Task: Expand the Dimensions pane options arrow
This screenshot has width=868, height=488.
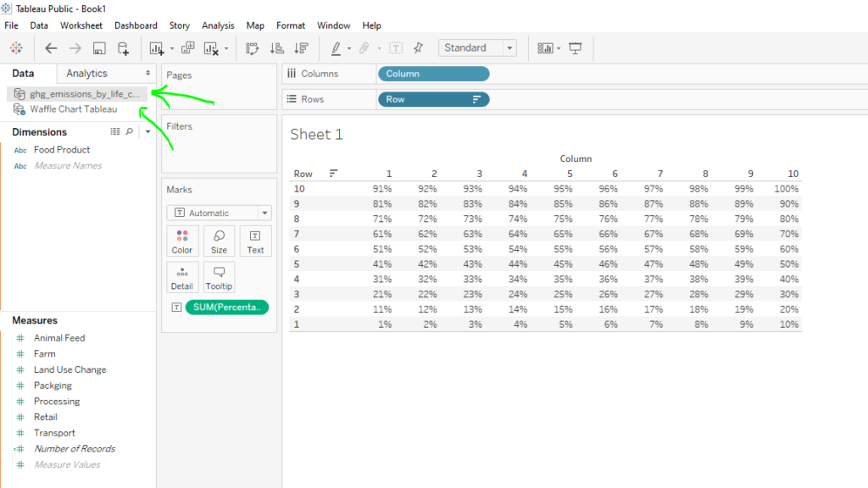Action: 147,131
